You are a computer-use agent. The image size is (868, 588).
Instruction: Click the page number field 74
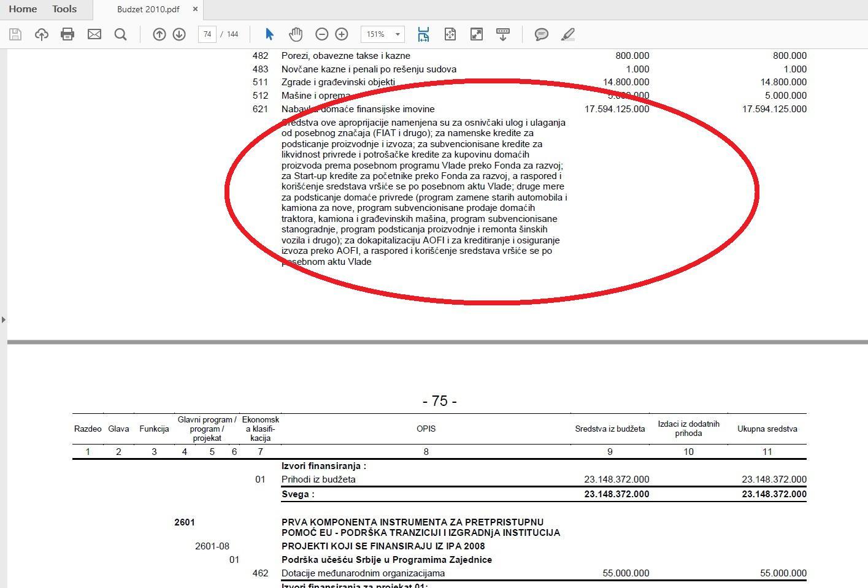pos(207,34)
